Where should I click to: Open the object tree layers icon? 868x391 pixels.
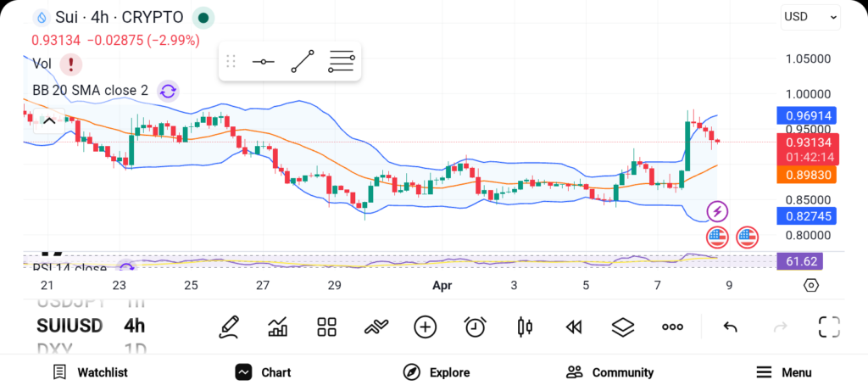(x=623, y=327)
